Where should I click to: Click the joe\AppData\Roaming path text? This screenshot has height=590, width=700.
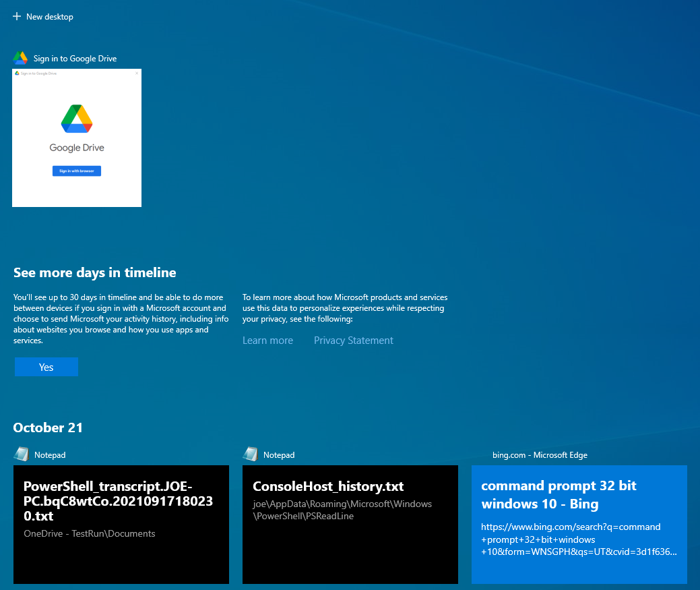click(342, 510)
